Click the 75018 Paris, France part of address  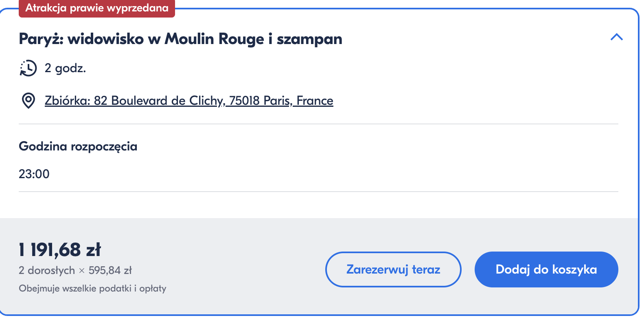point(281,101)
